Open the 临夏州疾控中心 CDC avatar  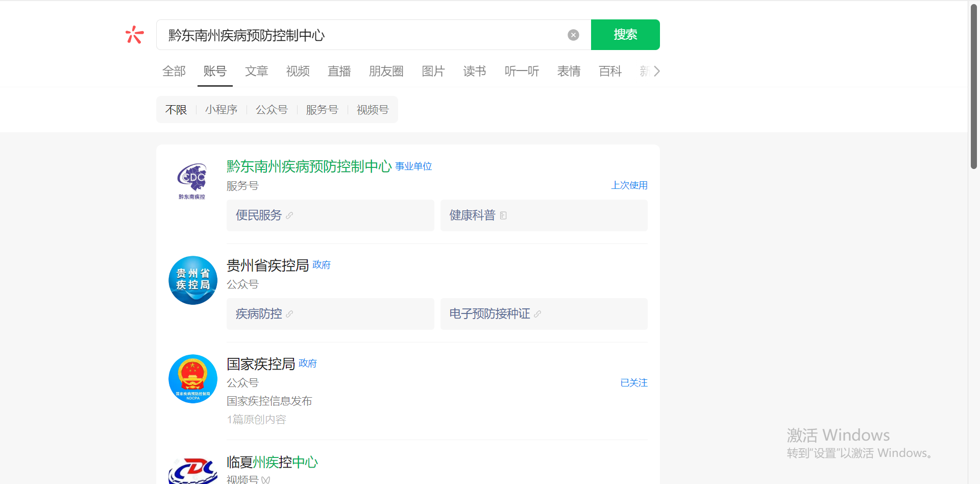[x=193, y=470]
